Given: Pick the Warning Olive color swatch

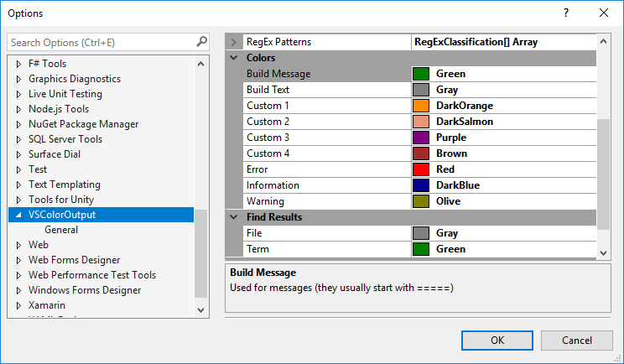Looking at the screenshot, I should (422, 201).
